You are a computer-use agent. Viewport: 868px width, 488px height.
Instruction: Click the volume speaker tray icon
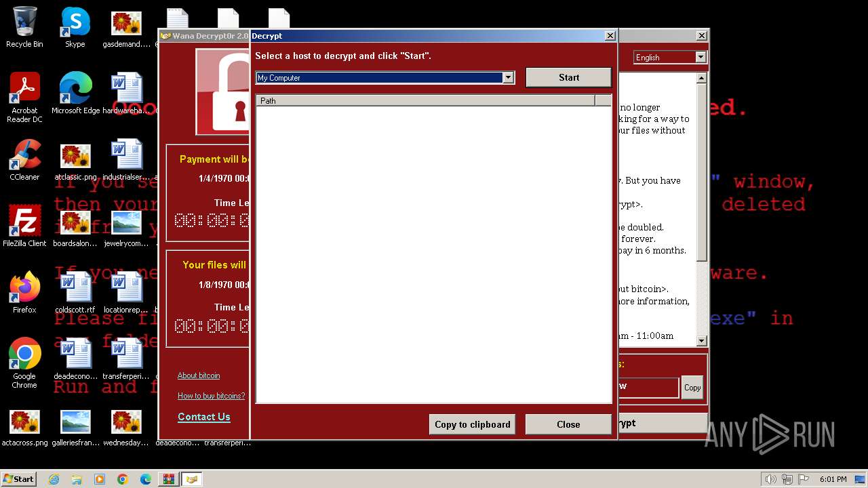[x=770, y=479]
